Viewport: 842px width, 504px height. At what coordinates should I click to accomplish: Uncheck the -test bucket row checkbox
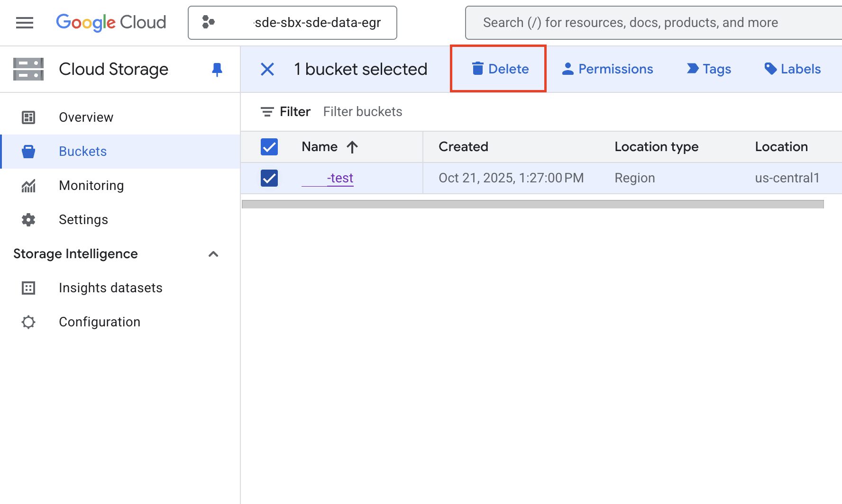[269, 178]
